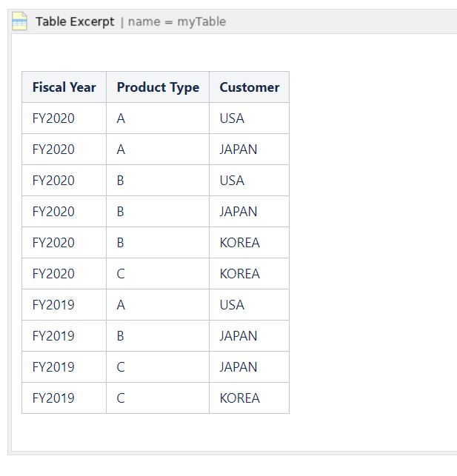Click FY2020 in the B, KOREA row
Viewport: 457px width, 476px height.
click(x=53, y=243)
